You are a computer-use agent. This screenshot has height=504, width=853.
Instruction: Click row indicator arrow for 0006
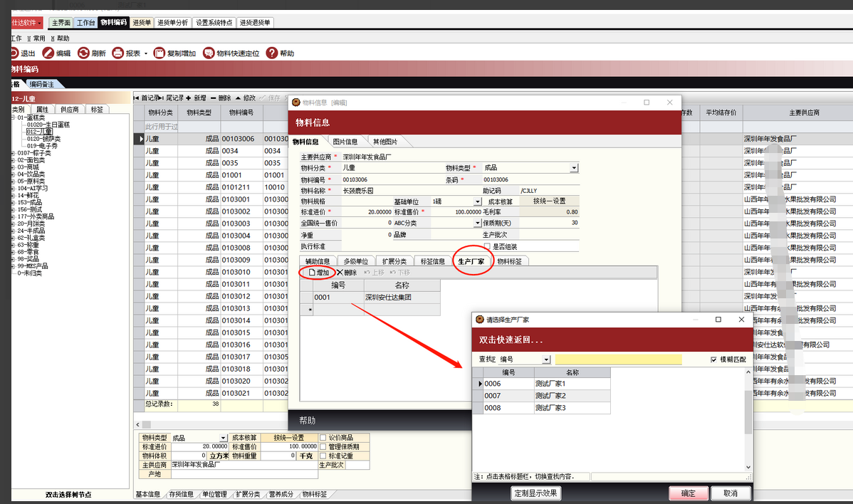[x=480, y=384]
